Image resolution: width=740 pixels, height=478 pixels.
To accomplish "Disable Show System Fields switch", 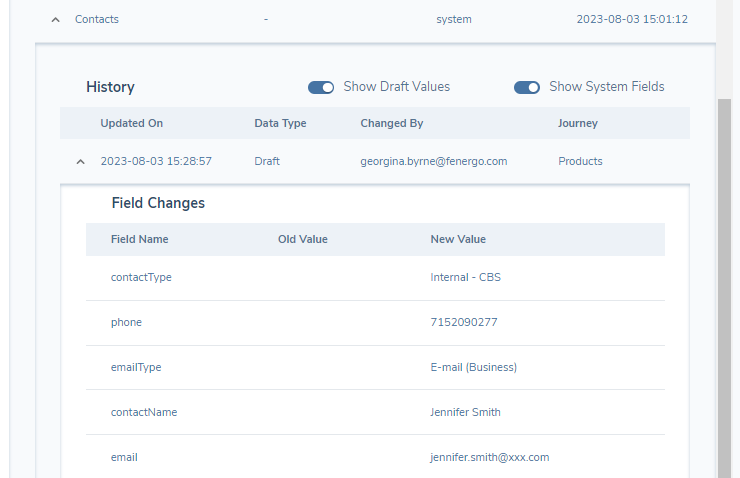I will pyautogui.click(x=527, y=87).
